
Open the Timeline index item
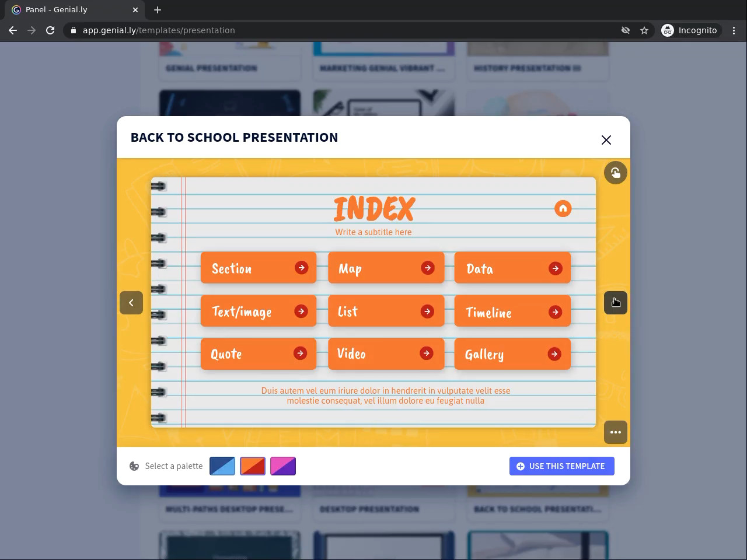tap(512, 311)
